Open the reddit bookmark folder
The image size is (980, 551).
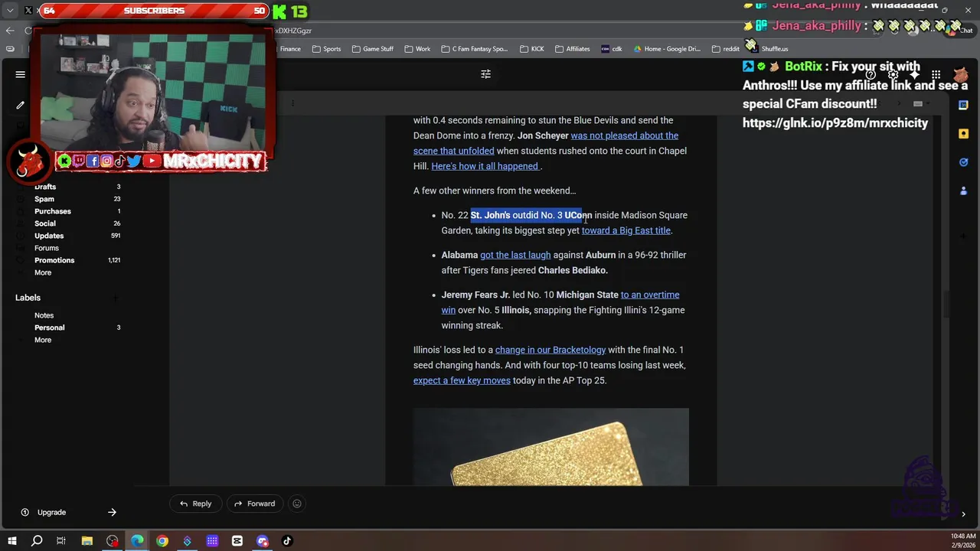point(725,49)
